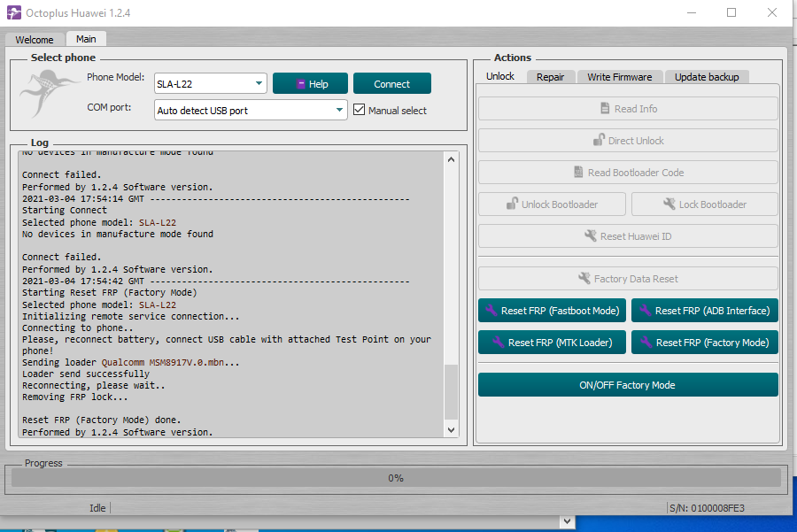Open the Write Firmware tab

coord(620,77)
